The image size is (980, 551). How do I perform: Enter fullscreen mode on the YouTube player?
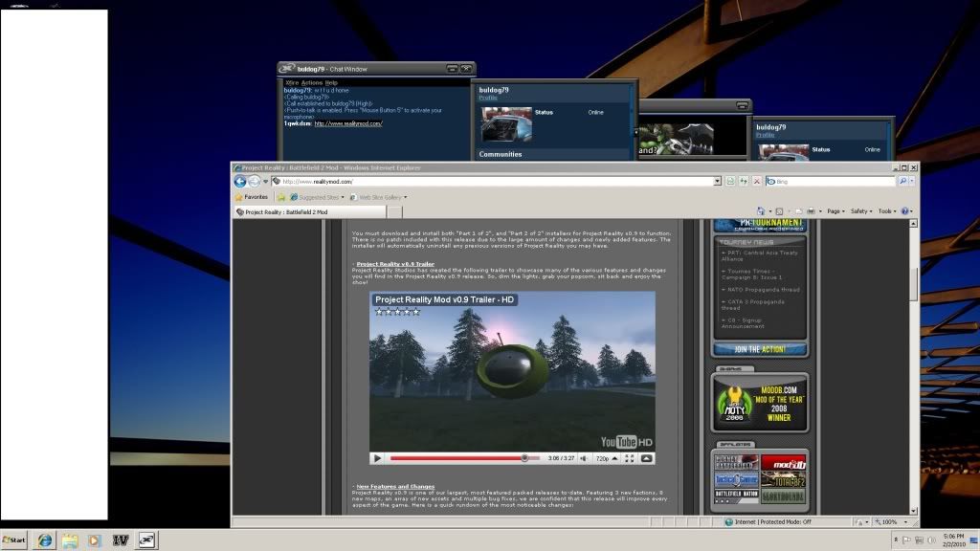click(x=629, y=458)
